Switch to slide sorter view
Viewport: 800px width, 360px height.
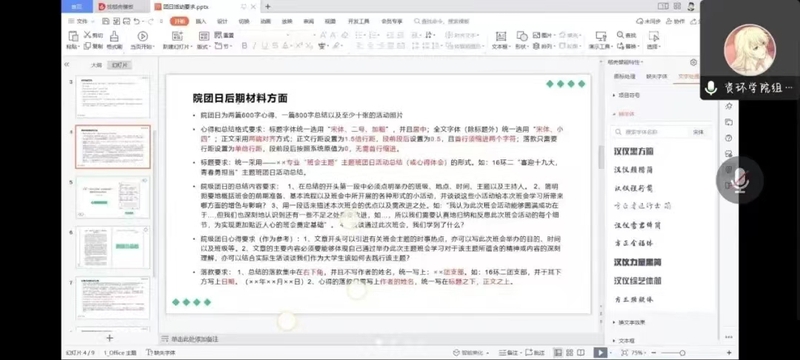point(569,352)
